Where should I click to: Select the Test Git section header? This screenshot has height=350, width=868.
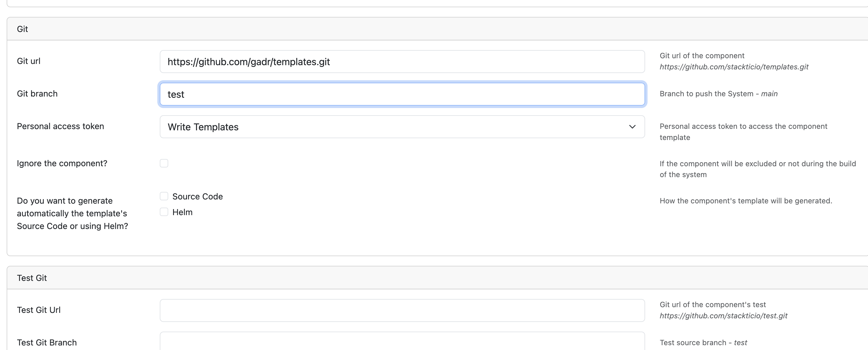32,278
